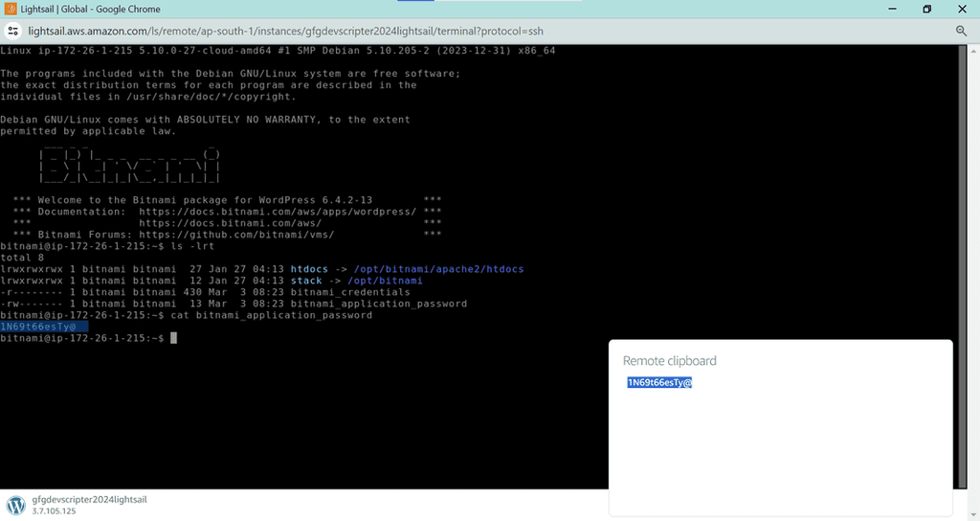980x521 pixels.
Task: Click /opt/bitnami target of stack link
Action: 385,281
